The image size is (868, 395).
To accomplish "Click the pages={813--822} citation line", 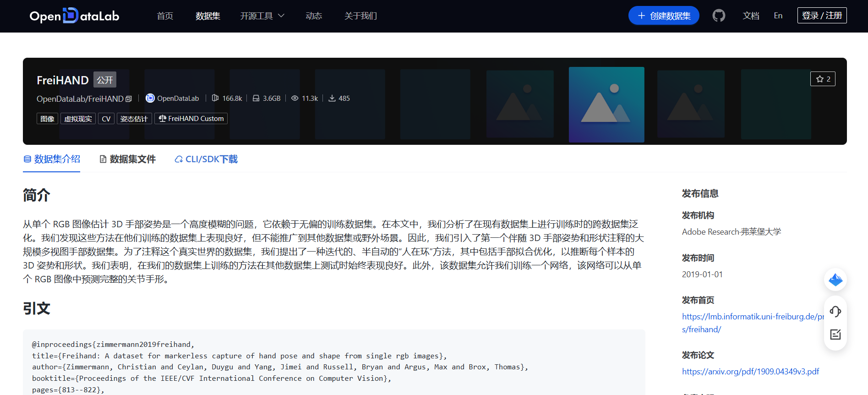I will click(68, 390).
